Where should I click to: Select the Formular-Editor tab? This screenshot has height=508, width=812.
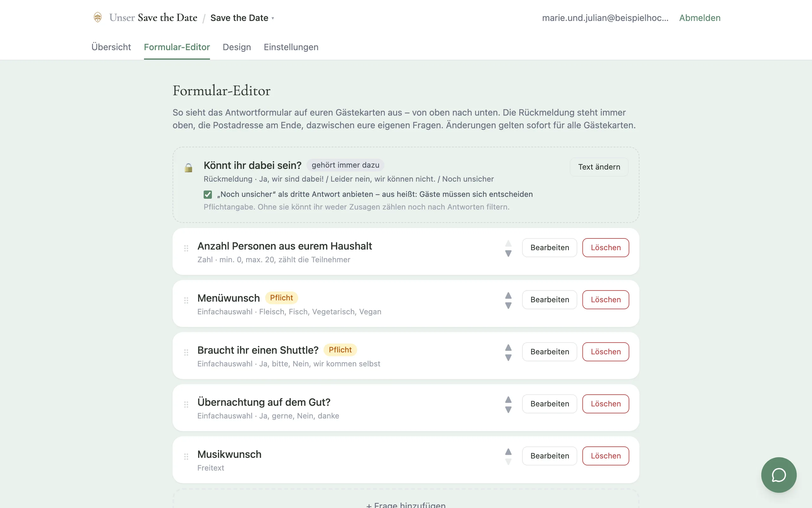[177, 47]
